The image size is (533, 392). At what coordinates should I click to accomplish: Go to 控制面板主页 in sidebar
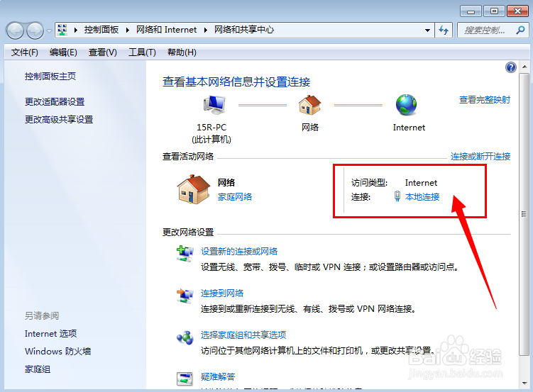[50, 77]
